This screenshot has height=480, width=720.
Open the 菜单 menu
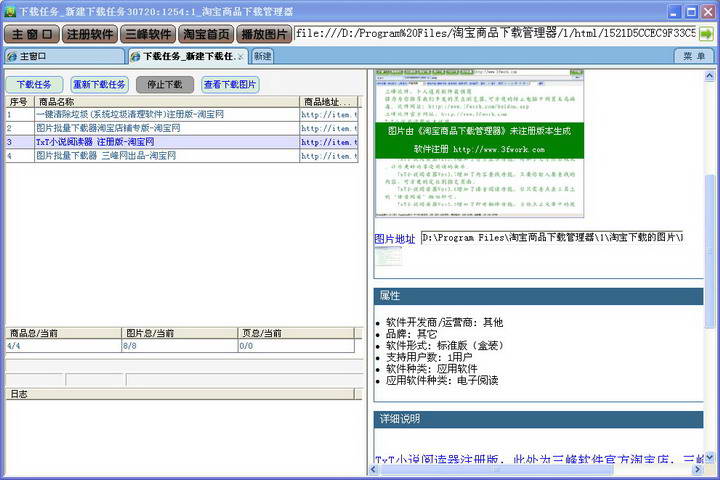pos(694,56)
